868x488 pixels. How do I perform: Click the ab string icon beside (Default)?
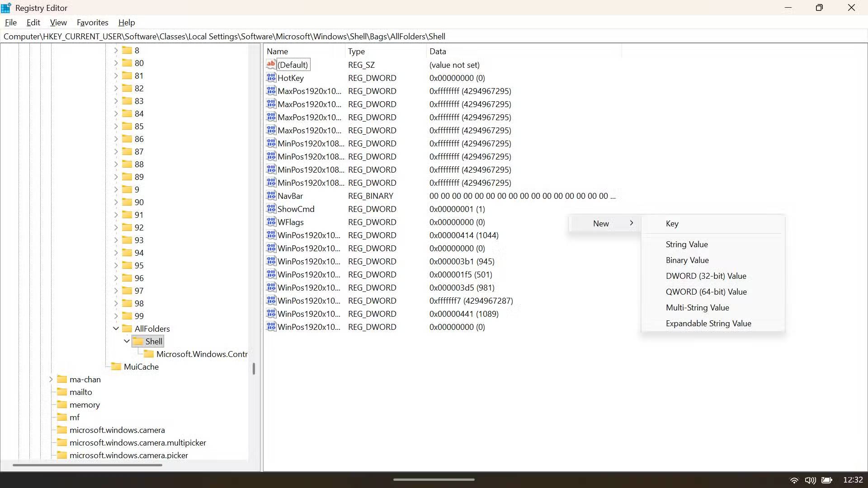(270, 65)
